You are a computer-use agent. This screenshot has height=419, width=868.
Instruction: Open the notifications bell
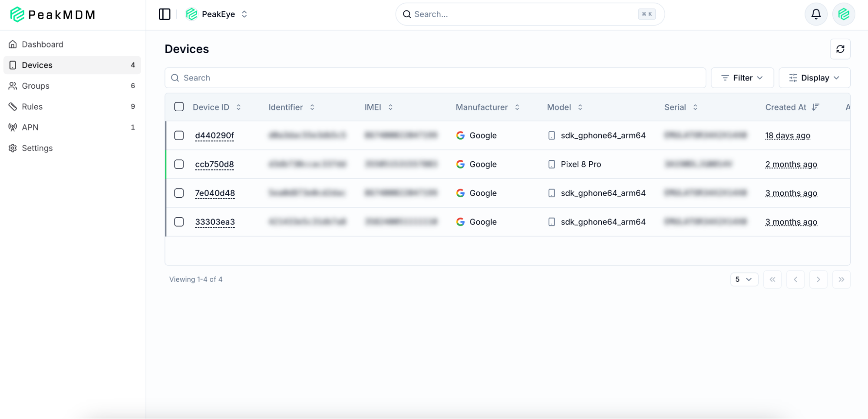point(816,14)
